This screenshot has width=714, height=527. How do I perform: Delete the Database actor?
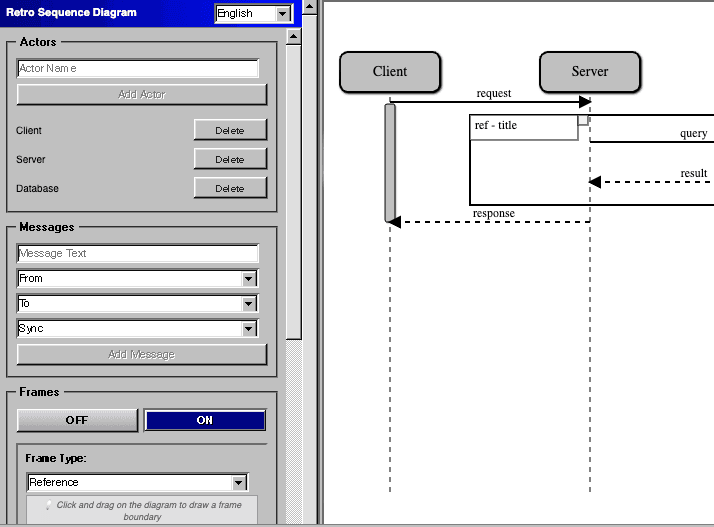click(230, 188)
